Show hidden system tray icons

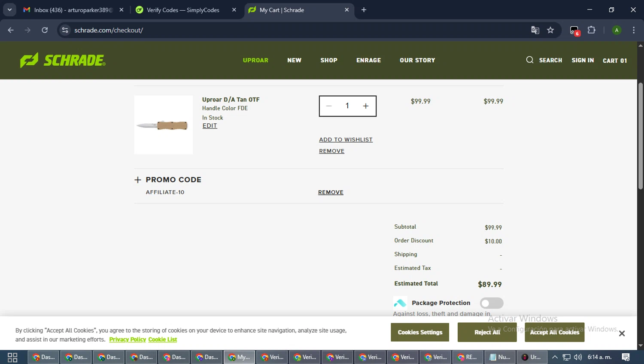tap(555, 357)
